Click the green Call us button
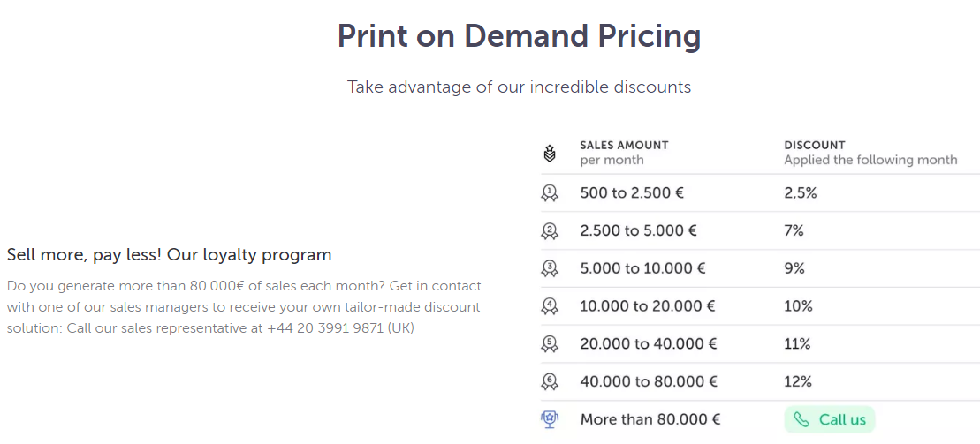This screenshot has width=980, height=444. [830, 419]
